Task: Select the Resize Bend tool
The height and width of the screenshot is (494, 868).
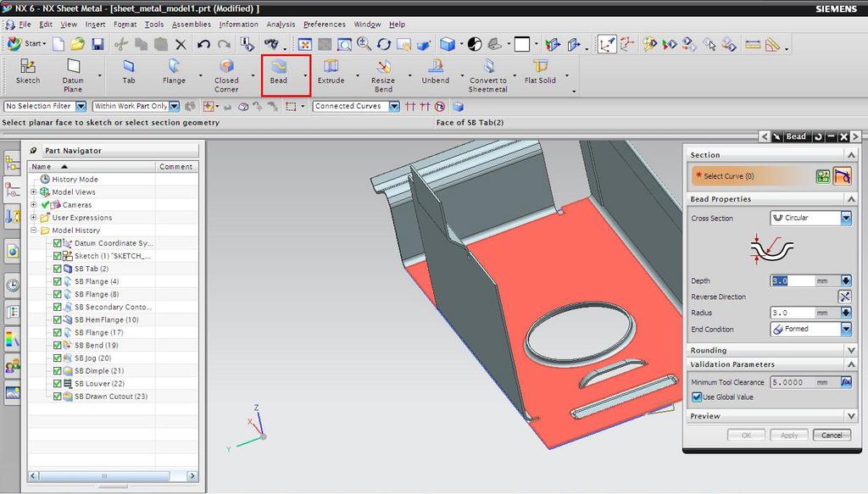Action: 383,75
